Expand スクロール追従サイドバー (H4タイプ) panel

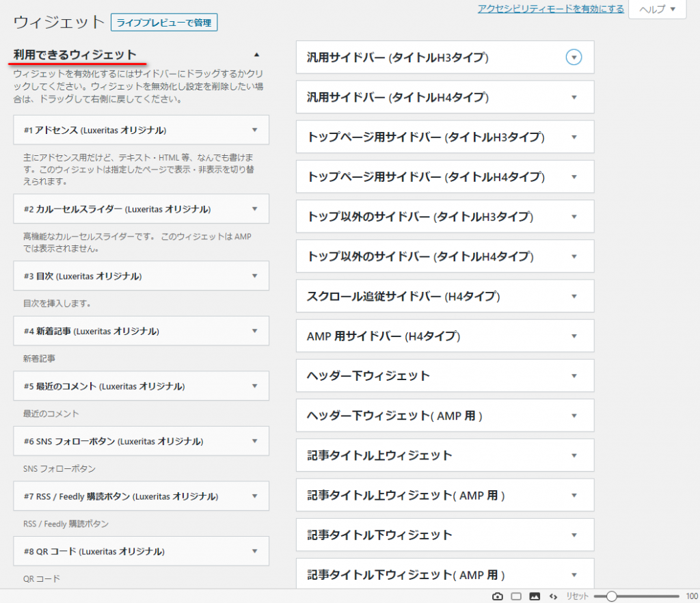(574, 297)
